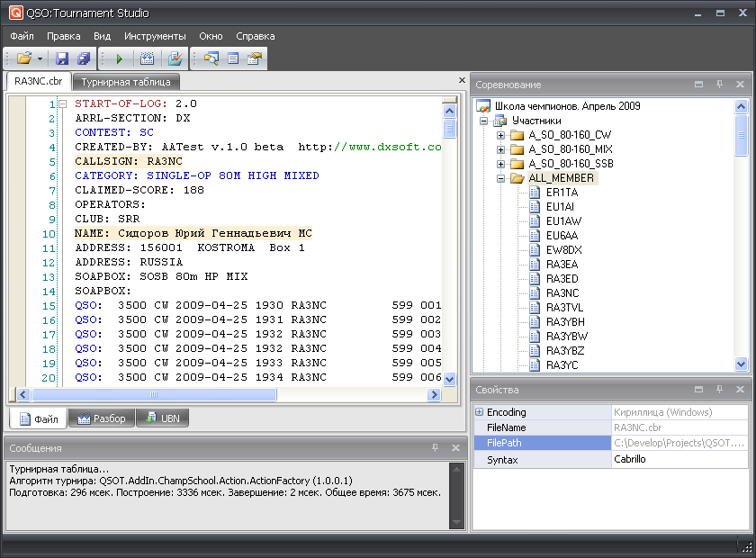
Task: Expand the A_SO_80-160_CW folder node
Action: click(501, 135)
